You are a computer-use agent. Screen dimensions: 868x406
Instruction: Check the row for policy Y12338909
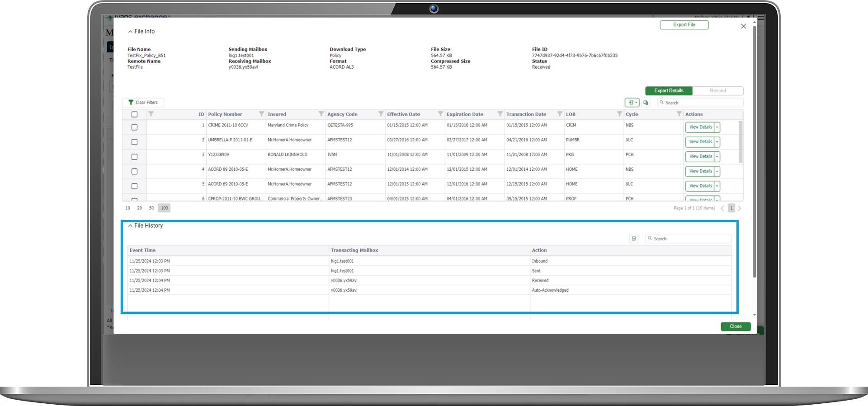pyautogui.click(x=134, y=157)
